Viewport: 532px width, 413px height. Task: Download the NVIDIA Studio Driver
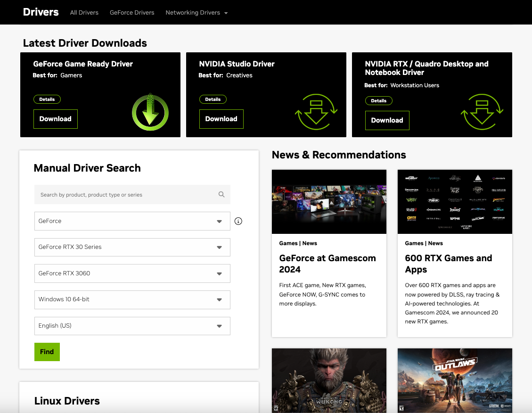tap(221, 119)
